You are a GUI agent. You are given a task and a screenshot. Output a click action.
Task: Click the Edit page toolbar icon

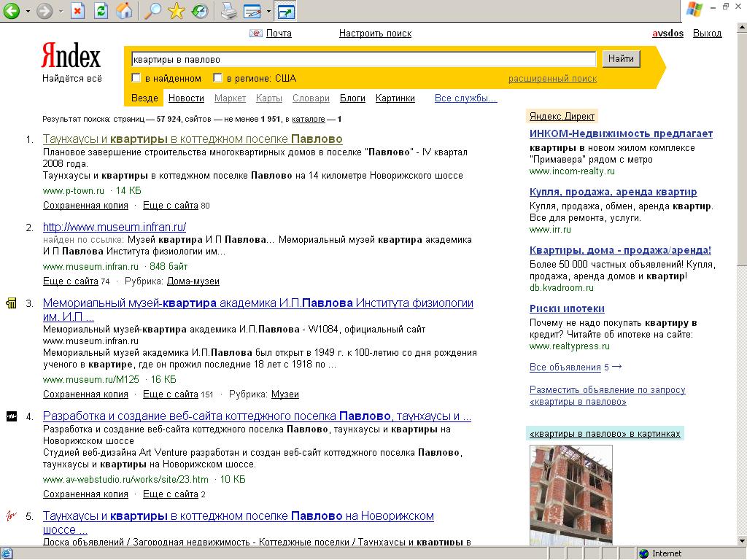coord(252,11)
